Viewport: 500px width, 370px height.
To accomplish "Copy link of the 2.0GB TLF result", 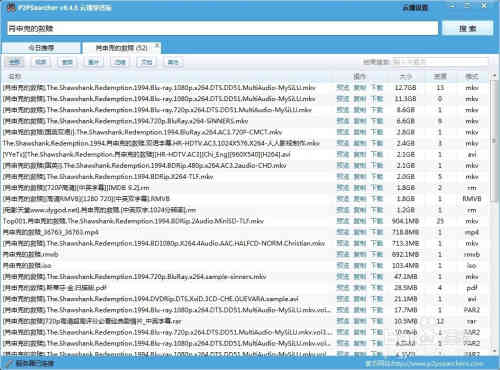I will coord(360,176).
